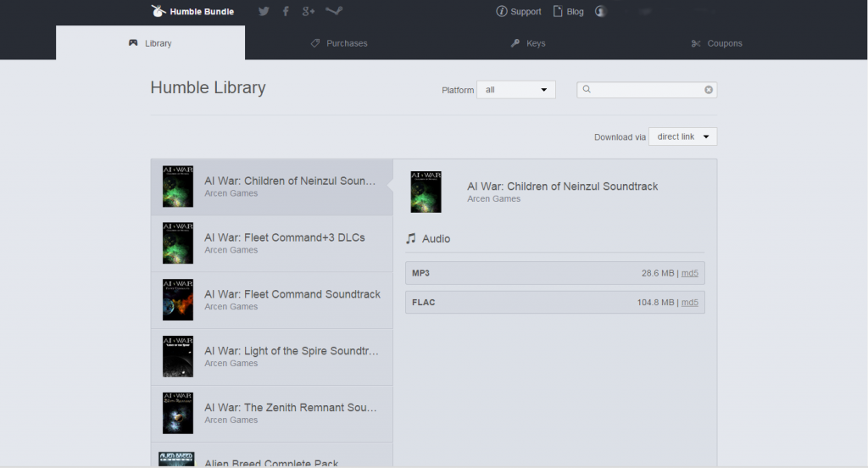The height and width of the screenshot is (468, 868).
Task: Click the 'Download via' label
Action: click(620, 137)
